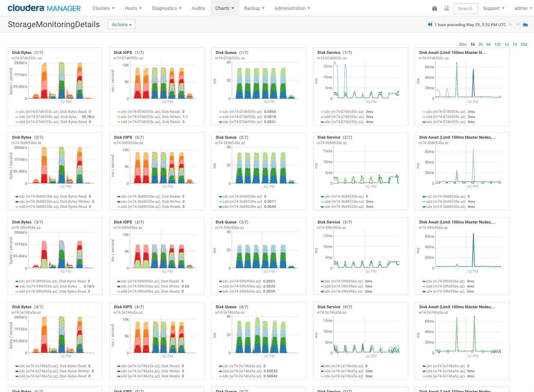Open the Audits tab in the navbar
The width and height of the screenshot is (534, 392).
point(198,8)
